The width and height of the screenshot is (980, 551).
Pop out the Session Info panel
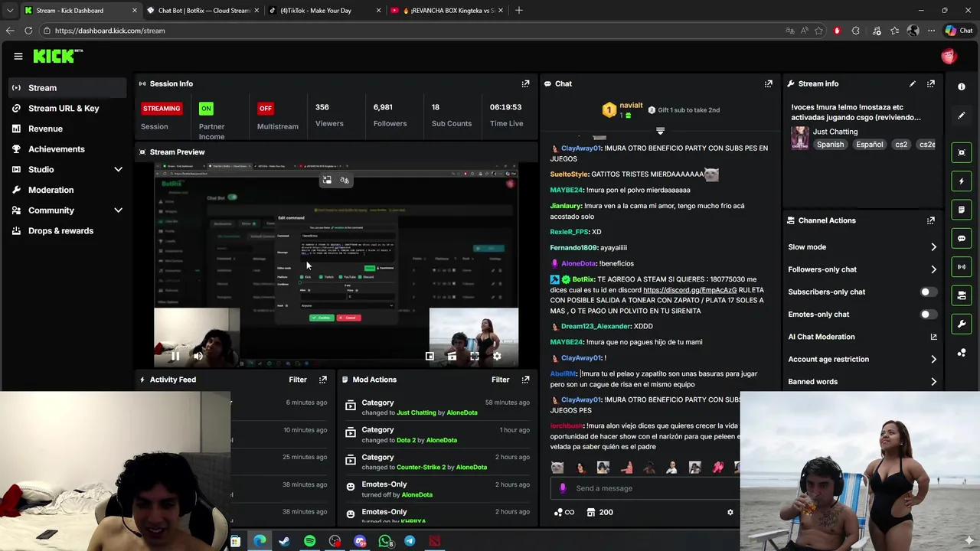(x=525, y=83)
